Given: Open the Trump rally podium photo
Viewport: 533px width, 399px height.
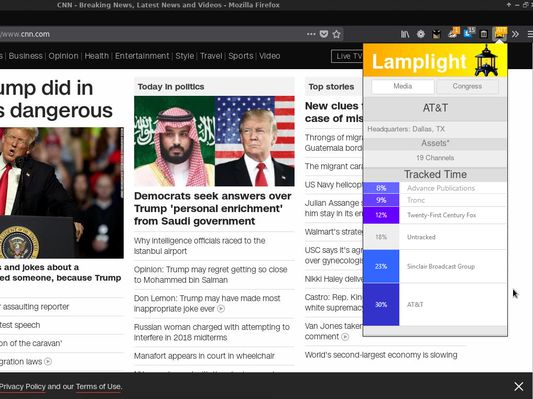Looking at the screenshot, I should (x=62, y=193).
